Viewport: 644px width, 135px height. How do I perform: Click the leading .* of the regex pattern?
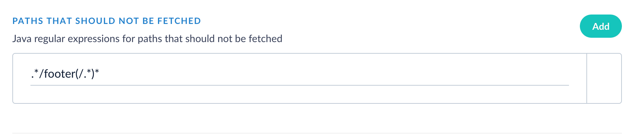[35, 74]
